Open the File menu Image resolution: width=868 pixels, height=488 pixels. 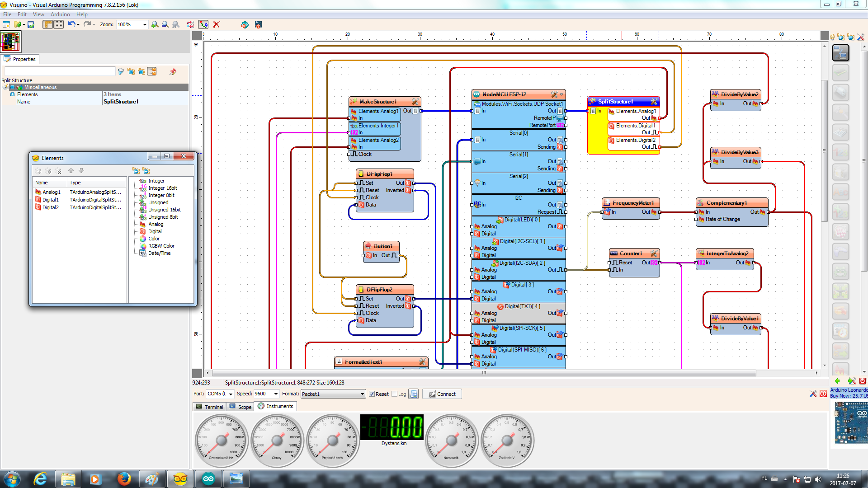point(7,14)
